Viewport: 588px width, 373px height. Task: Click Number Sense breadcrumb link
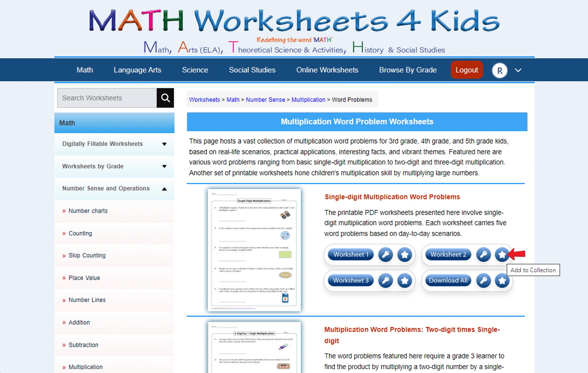coord(265,100)
